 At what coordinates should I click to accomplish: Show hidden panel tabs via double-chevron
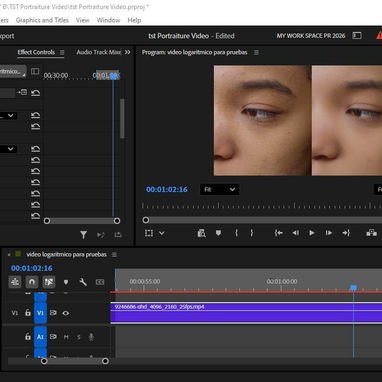click(x=128, y=52)
